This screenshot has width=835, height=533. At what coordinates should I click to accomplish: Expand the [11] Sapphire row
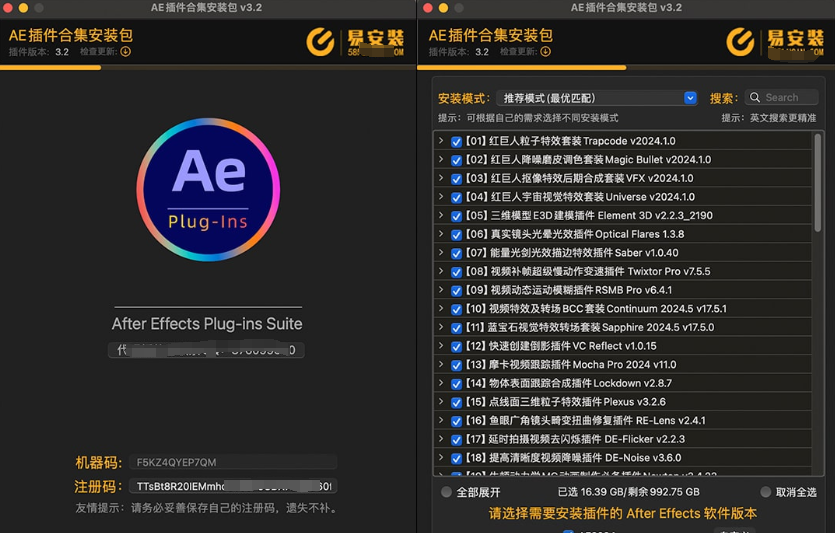tap(441, 327)
